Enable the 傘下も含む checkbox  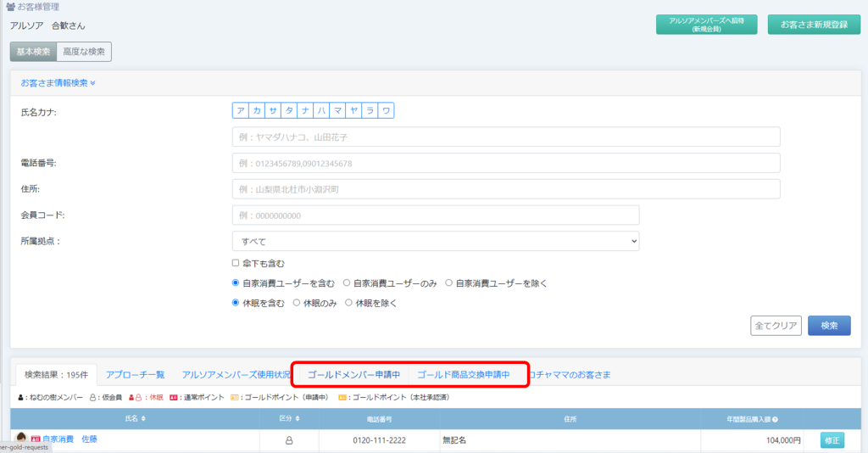pyautogui.click(x=236, y=263)
